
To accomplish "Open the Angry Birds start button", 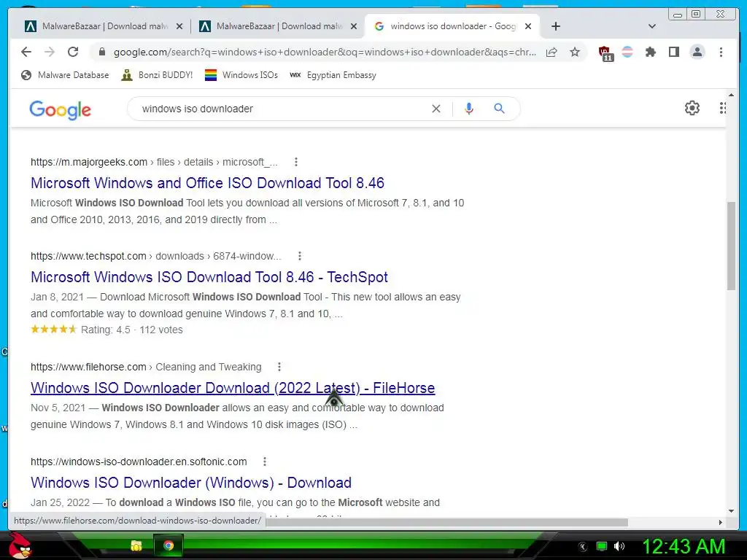I will [x=20, y=545].
